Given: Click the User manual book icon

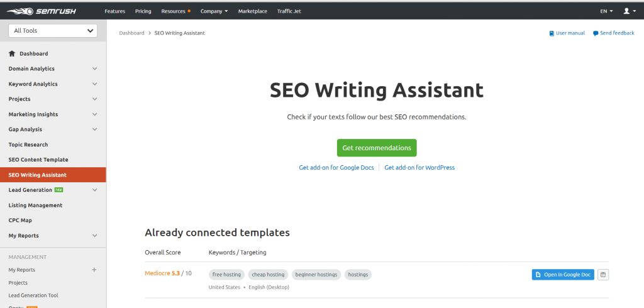Looking at the screenshot, I should click(x=552, y=33).
